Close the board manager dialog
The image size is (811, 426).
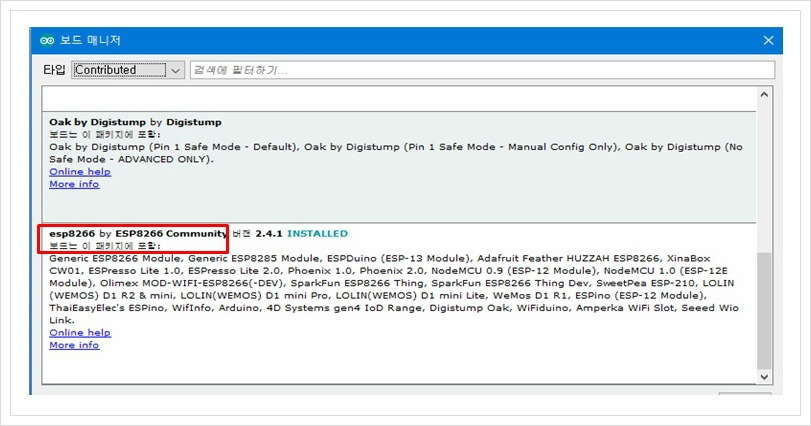tap(768, 40)
